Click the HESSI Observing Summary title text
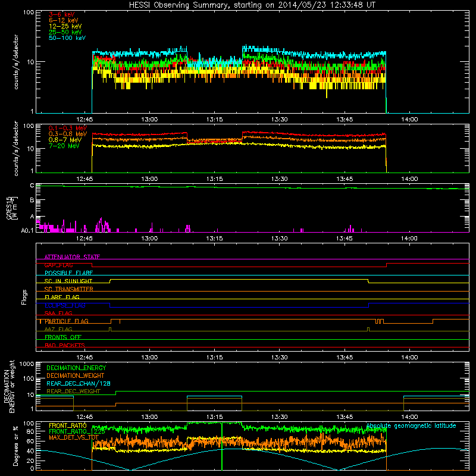Image resolution: width=476 pixels, height=476 pixels. (x=252, y=5)
